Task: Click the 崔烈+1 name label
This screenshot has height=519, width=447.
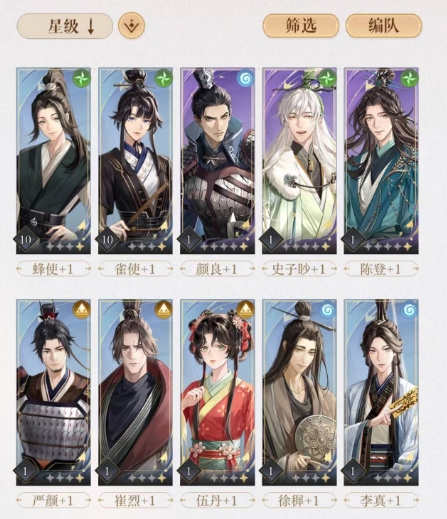Action: (x=135, y=501)
